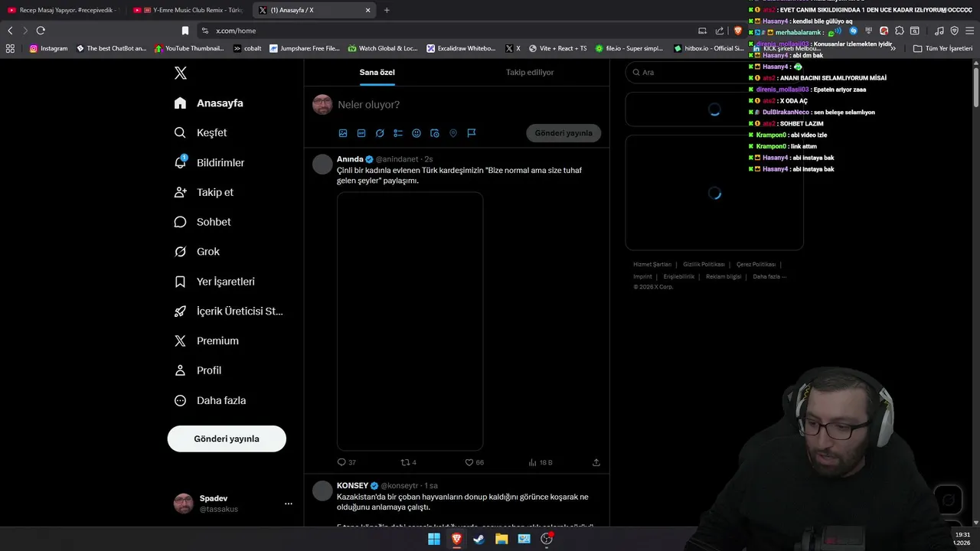
Task: Open Gizlilik Politikası footer link
Action: tap(704, 265)
